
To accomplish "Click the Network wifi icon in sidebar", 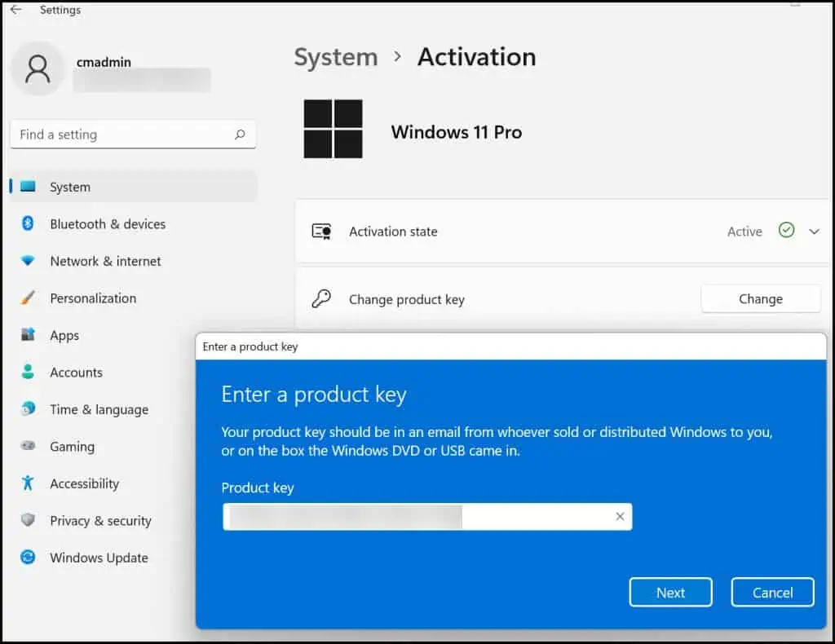I will tap(28, 260).
